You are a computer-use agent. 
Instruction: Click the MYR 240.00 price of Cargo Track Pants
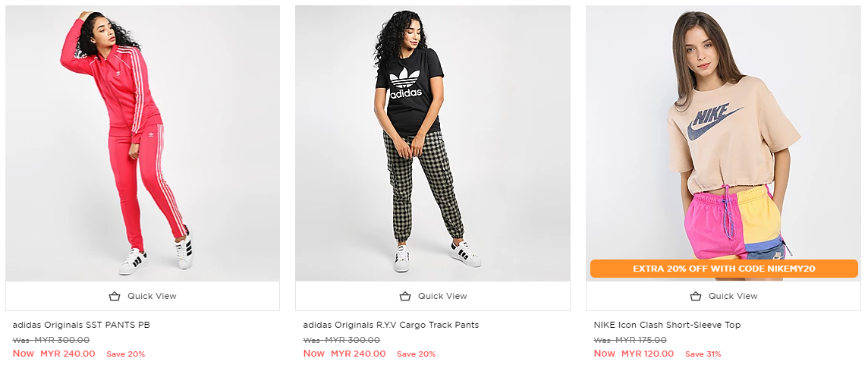pyautogui.click(x=358, y=354)
